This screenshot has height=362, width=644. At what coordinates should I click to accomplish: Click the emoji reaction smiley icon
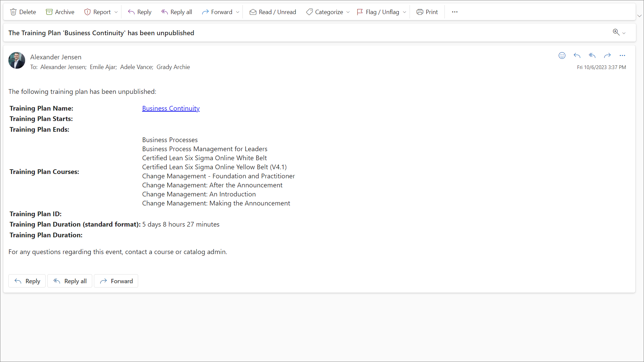point(562,56)
